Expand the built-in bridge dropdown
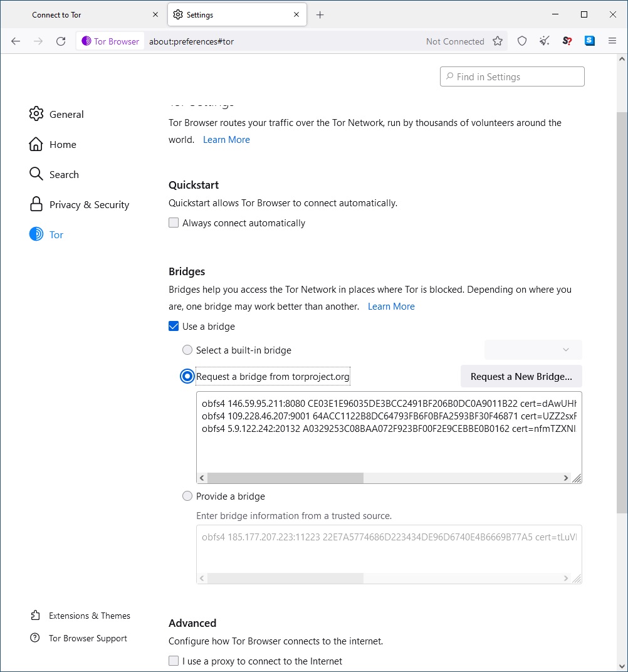This screenshot has height=672, width=628. tap(533, 350)
